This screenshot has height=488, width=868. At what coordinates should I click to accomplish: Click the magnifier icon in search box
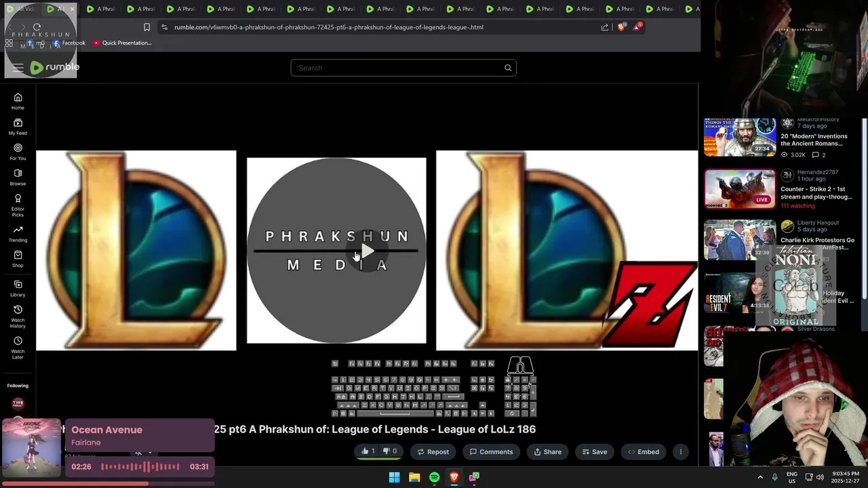pyautogui.click(x=507, y=68)
